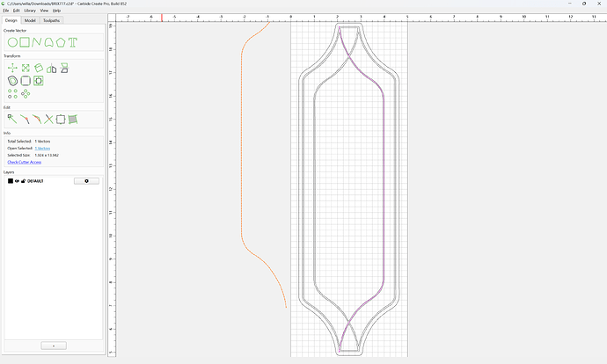The image size is (607, 364).
Task: Toggle the lock on DEFAULT layer
Action: point(23,181)
